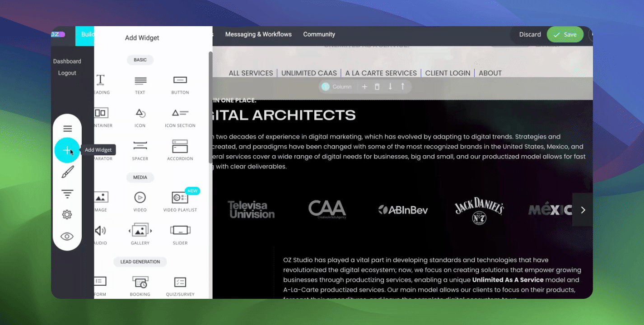Click the Logout link
This screenshot has width=644, height=325.
(67, 73)
